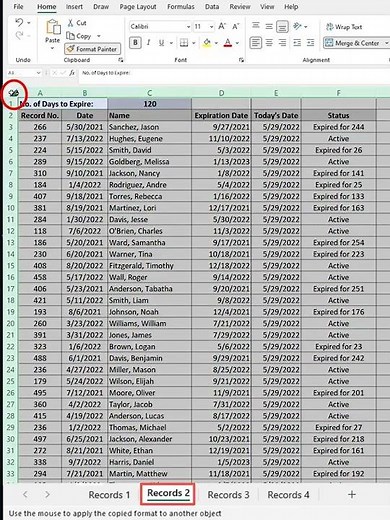The image size is (390, 520).
Task: Open the Calibri font name dropdown
Action: tap(188, 27)
